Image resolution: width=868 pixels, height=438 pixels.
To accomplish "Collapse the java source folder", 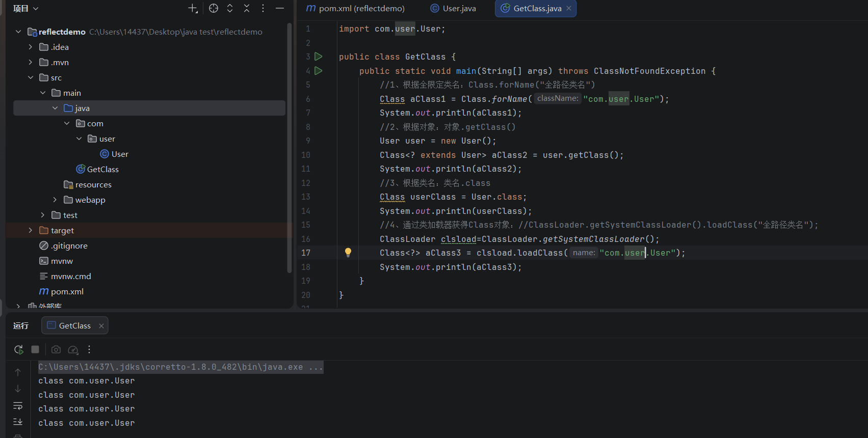I will point(55,108).
